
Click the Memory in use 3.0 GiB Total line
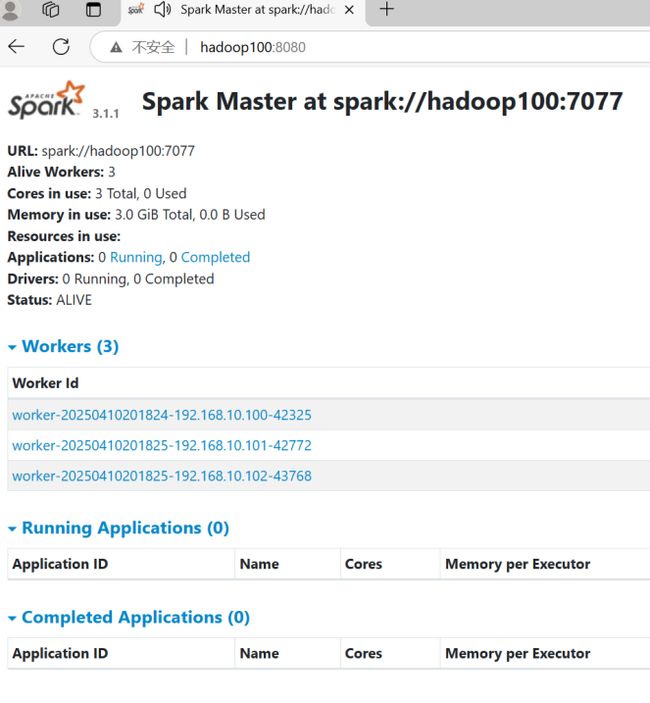pos(136,215)
